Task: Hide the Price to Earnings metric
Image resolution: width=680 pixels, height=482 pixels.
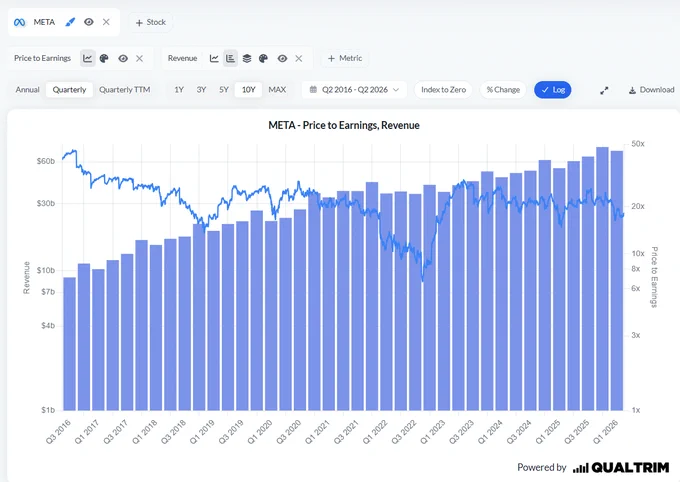Action: coord(123,58)
